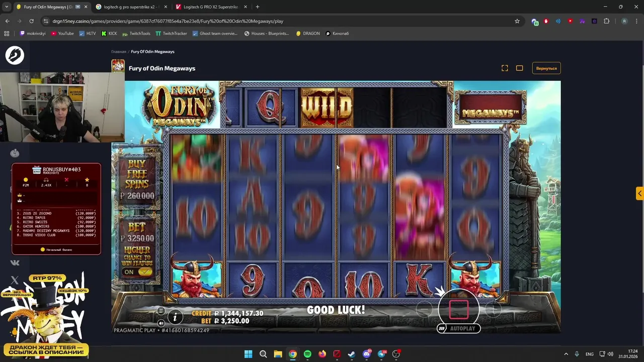644x362 pixels.
Task: Open taskbar search
Action: (263, 354)
